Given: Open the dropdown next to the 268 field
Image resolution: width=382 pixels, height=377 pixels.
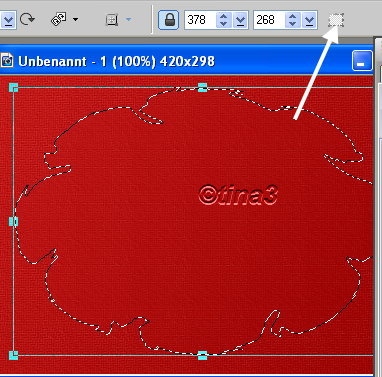Looking at the screenshot, I should pyautogui.click(x=309, y=20).
